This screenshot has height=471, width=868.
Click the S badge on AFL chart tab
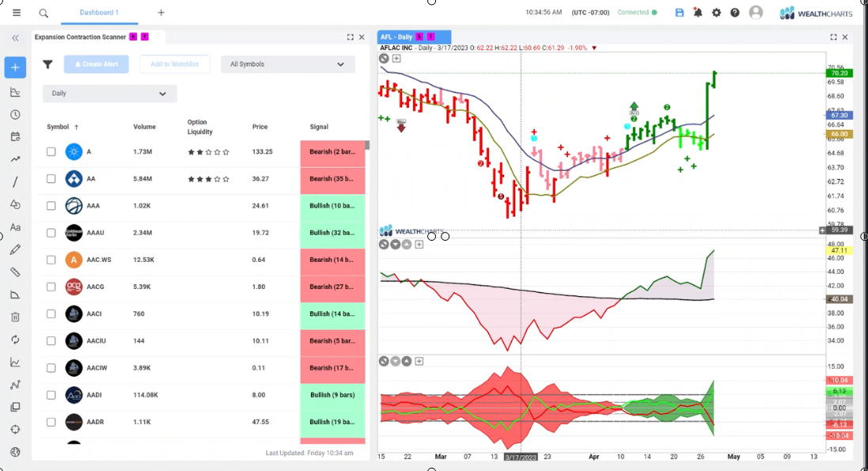coord(419,37)
